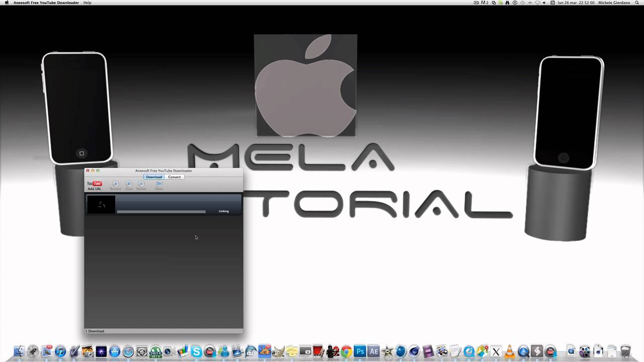Click the Open toolbar icon

point(159,186)
